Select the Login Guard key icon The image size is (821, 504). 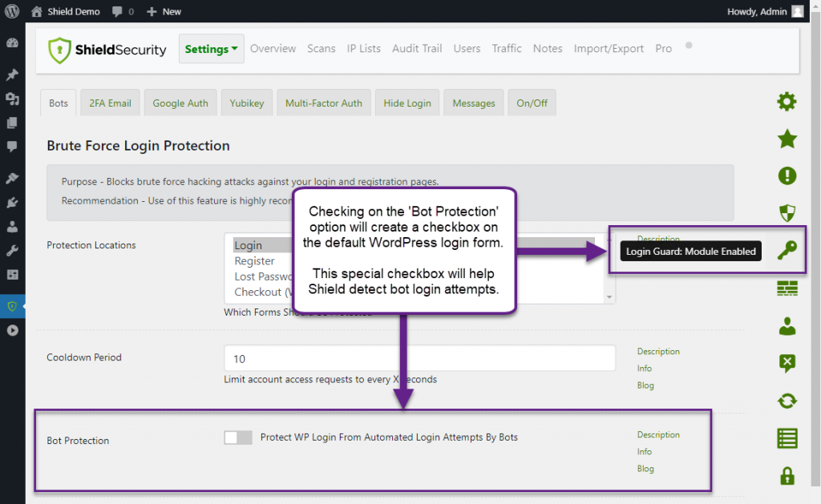click(787, 251)
